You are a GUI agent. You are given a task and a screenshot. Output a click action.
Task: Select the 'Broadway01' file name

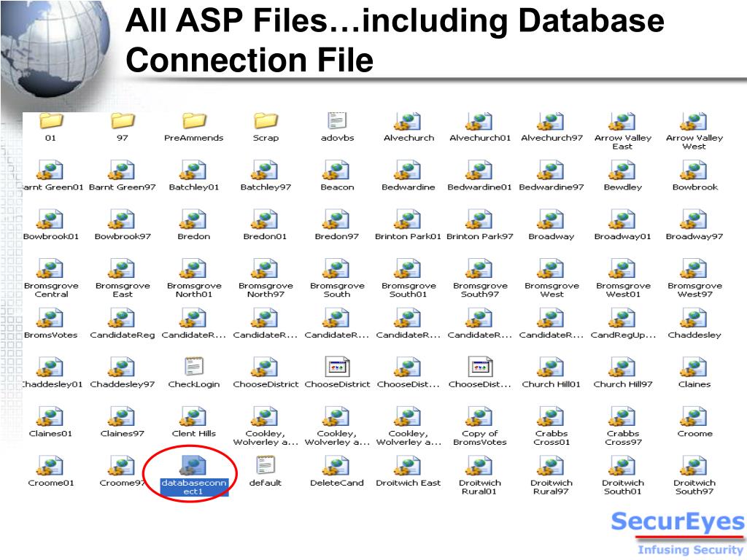tap(623, 236)
